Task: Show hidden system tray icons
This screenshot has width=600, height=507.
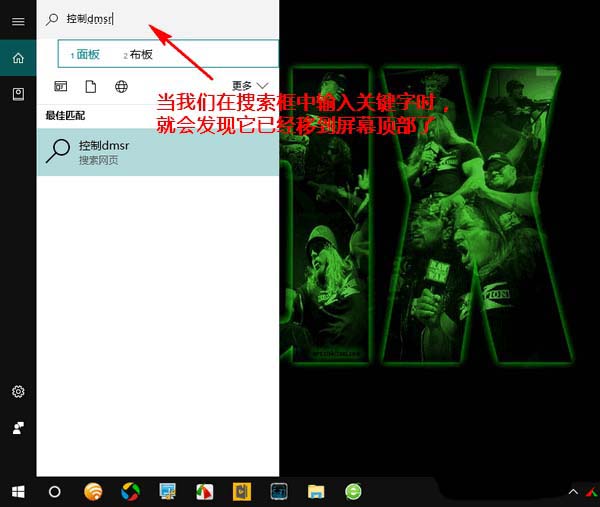Action: (574, 492)
